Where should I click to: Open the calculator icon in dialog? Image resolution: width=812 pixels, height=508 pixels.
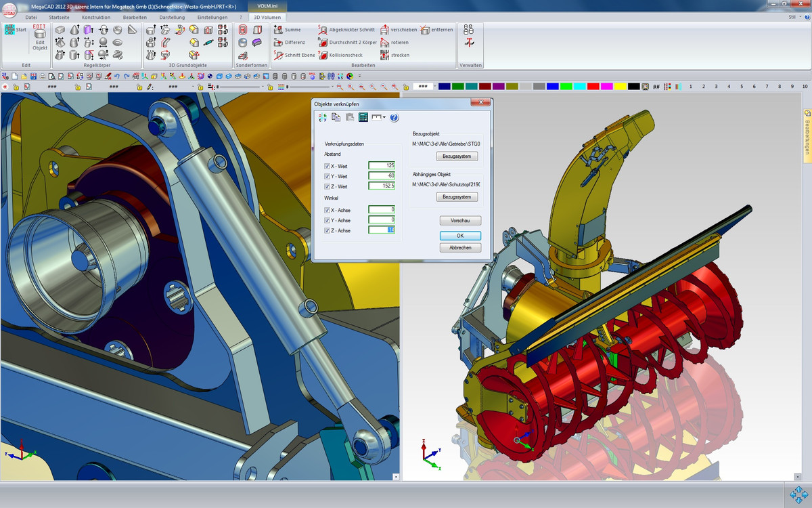click(x=363, y=117)
